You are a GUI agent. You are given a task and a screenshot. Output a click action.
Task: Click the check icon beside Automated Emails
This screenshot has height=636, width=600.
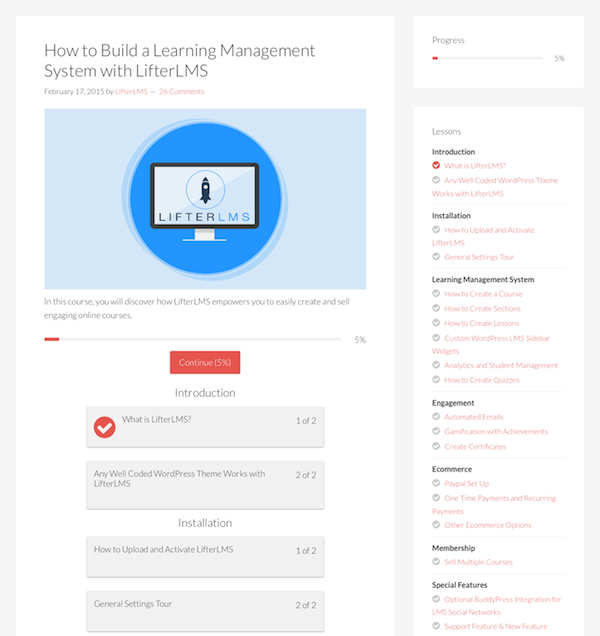(x=436, y=416)
